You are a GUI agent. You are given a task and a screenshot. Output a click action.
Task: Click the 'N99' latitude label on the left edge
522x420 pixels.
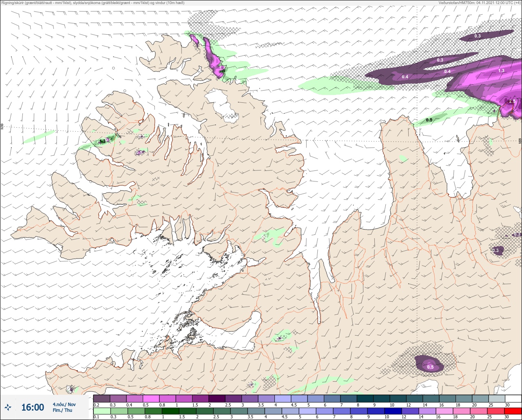(x=2, y=127)
